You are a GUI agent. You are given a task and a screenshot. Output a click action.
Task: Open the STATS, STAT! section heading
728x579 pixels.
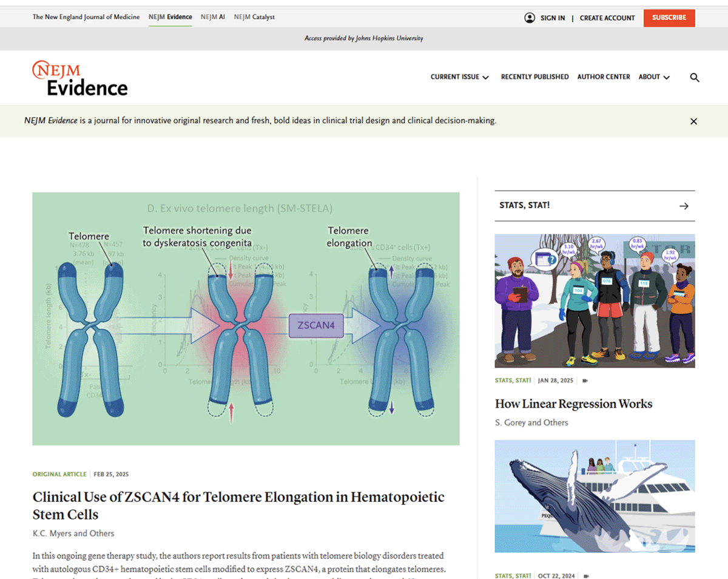pos(525,206)
